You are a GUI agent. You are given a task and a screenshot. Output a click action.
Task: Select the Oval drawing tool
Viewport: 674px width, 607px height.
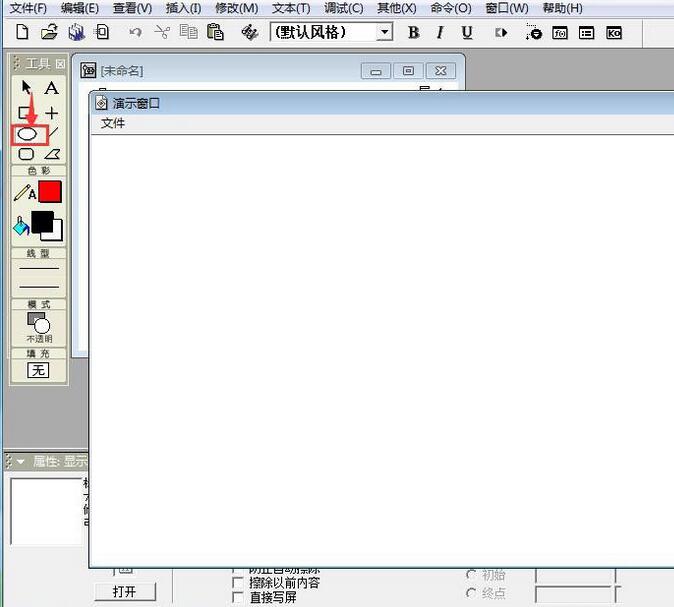tap(28, 133)
